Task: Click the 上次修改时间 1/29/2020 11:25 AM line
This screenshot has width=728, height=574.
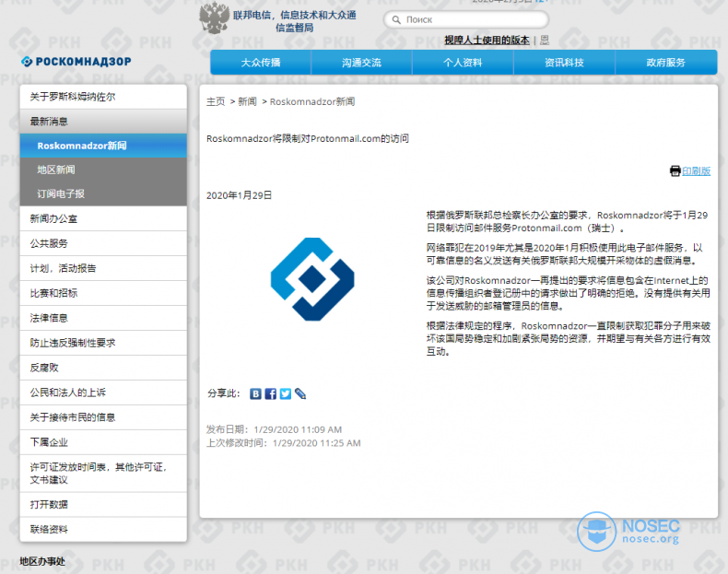Action: pos(283,443)
